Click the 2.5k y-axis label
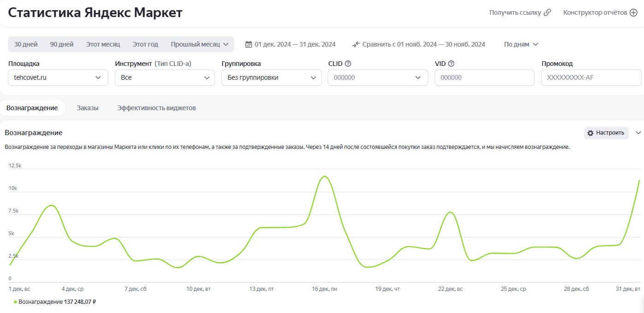 [x=13, y=256]
